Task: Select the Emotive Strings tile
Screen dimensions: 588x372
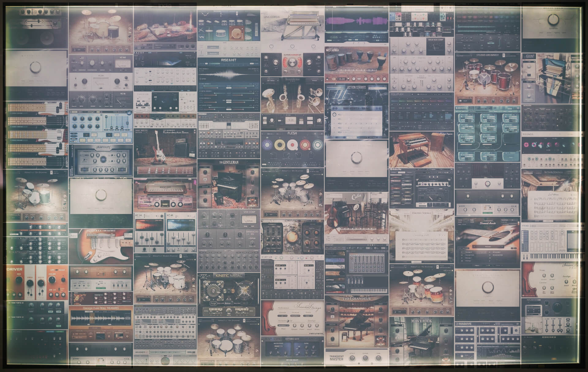Action: click(421, 236)
